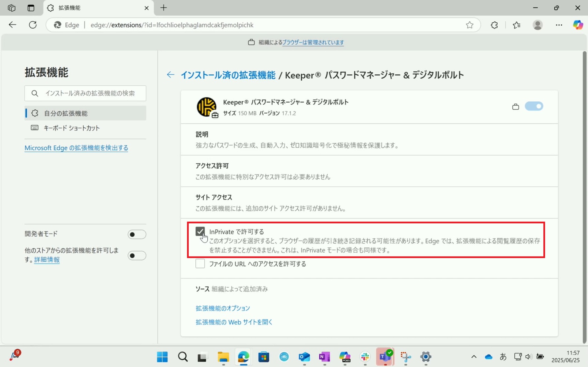Select キーボード ショートカット in sidebar
588x367 pixels.
pyautogui.click(x=71, y=128)
